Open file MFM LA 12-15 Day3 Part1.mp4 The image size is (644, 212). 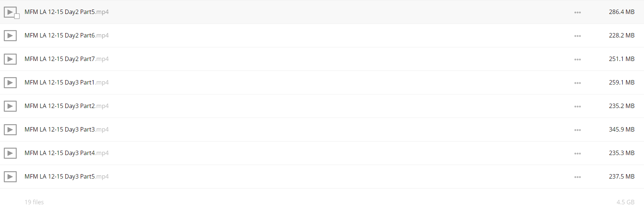click(x=66, y=82)
